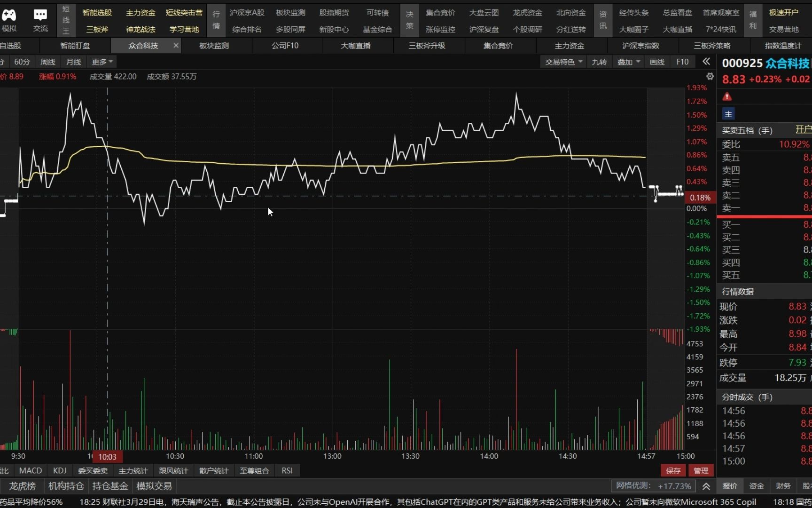Open 北向资金 in top menu

point(571,13)
